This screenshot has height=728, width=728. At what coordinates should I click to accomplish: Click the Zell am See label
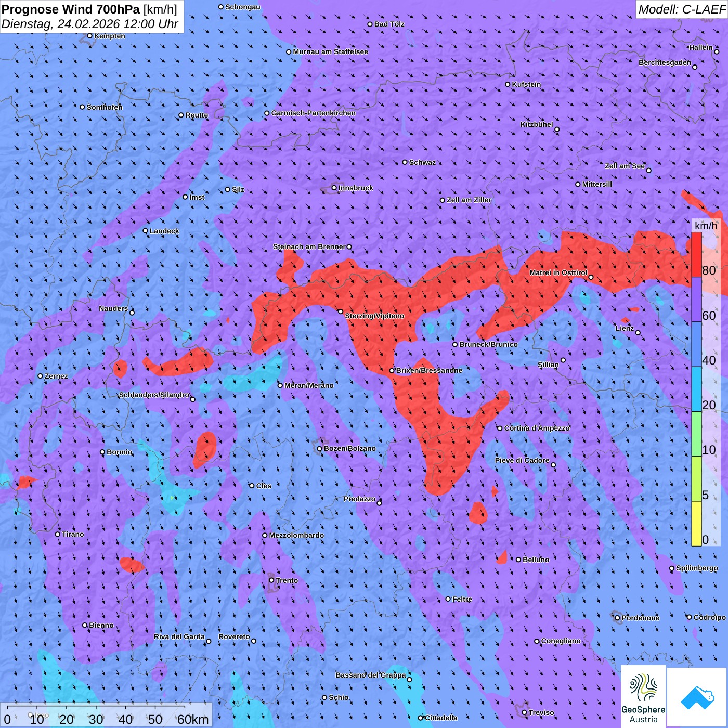tap(625, 166)
